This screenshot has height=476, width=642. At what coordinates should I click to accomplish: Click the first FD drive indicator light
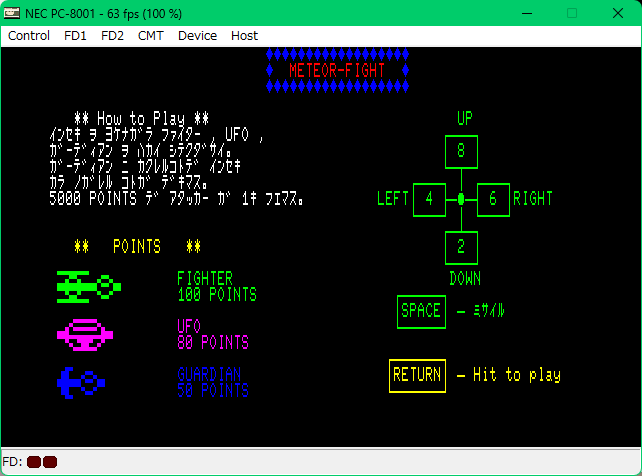[34, 462]
